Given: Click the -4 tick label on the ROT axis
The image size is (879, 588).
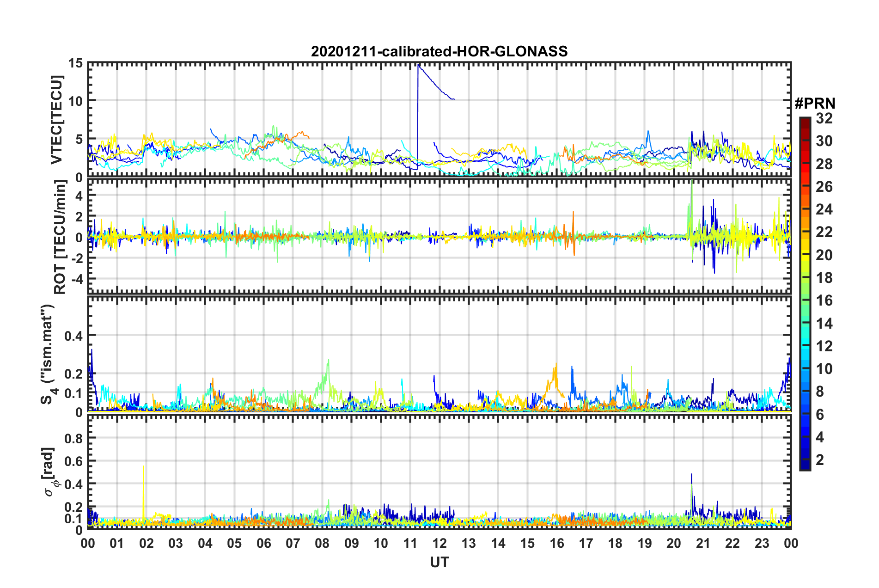Looking at the screenshot, I should click(x=76, y=279).
